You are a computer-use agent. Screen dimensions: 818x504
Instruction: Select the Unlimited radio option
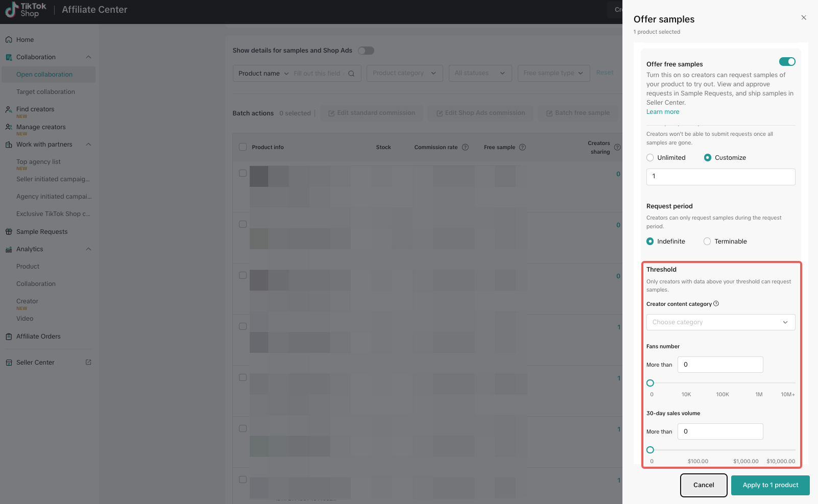[x=650, y=158]
